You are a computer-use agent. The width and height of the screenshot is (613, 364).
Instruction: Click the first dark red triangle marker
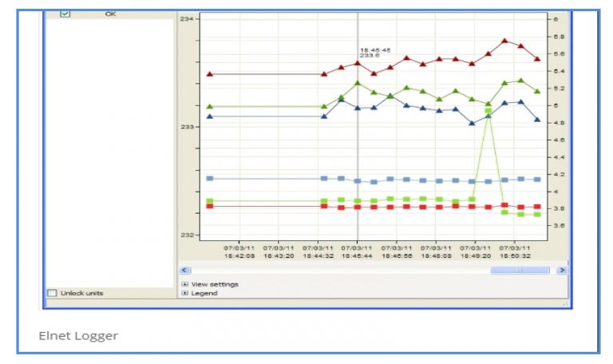point(210,74)
